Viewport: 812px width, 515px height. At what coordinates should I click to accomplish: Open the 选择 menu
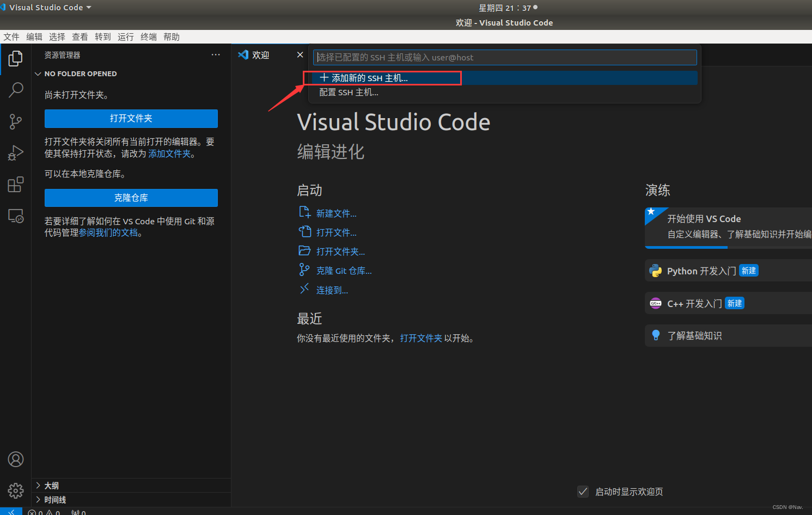click(57, 37)
